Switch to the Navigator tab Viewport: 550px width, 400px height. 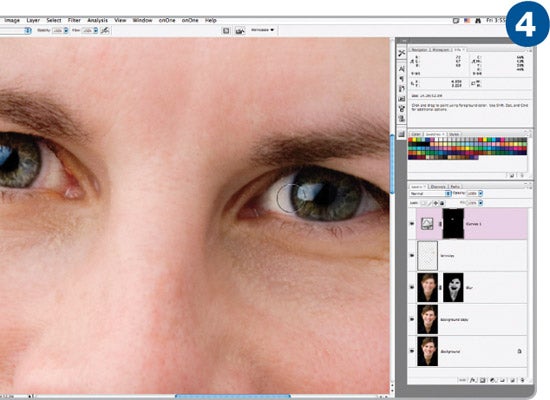pyautogui.click(x=419, y=50)
